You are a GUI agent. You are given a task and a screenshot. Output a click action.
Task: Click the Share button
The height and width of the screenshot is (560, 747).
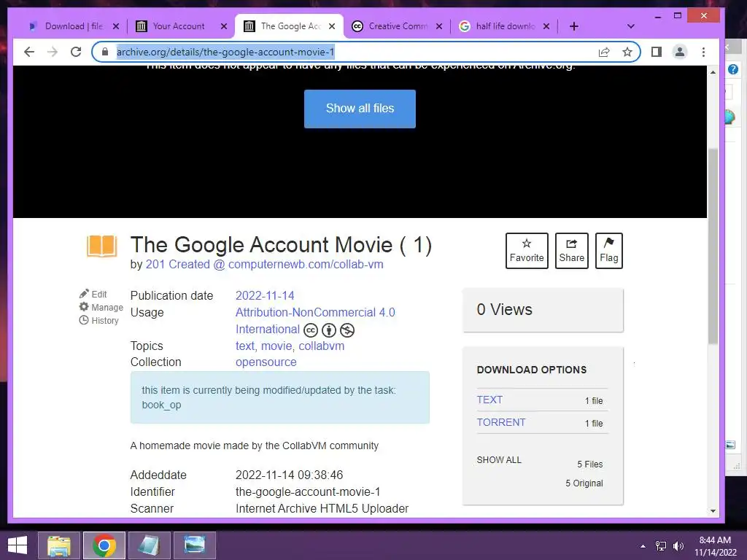click(572, 251)
